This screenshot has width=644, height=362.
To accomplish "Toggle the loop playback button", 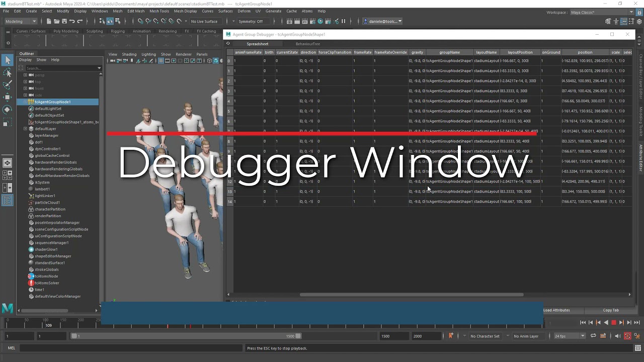I will coord(593,336).
